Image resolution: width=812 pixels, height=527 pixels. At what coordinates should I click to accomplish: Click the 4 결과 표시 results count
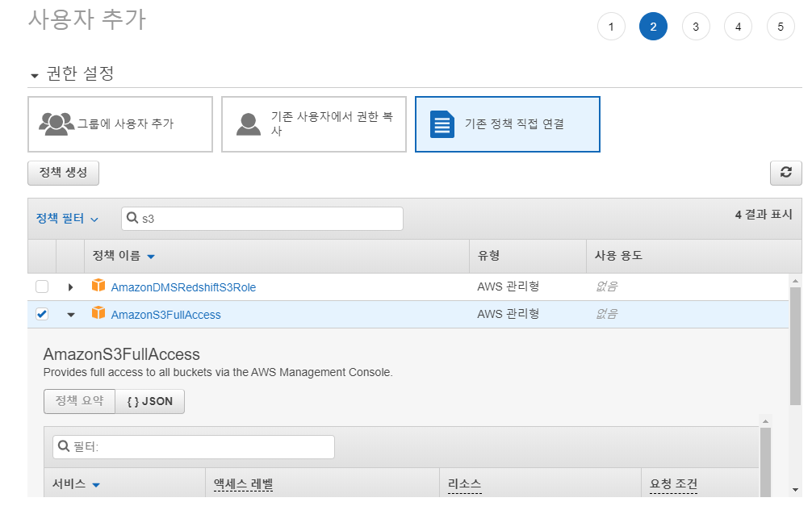click(x=764, y=215)
